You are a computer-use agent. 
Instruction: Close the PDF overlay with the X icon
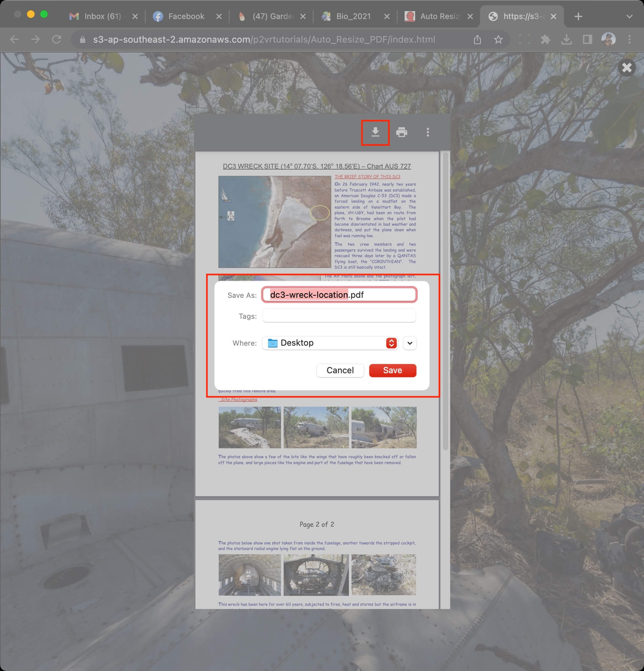(627, 68)
